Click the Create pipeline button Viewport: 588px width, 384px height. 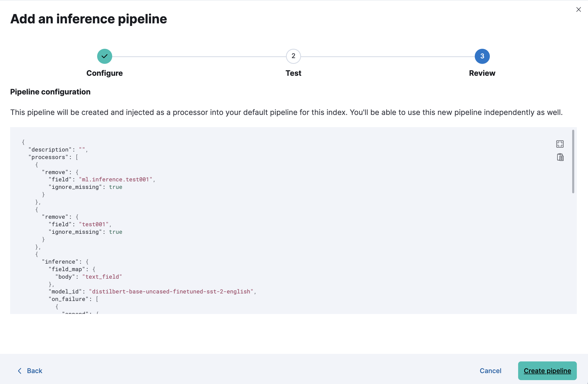(x=547, y=371)
